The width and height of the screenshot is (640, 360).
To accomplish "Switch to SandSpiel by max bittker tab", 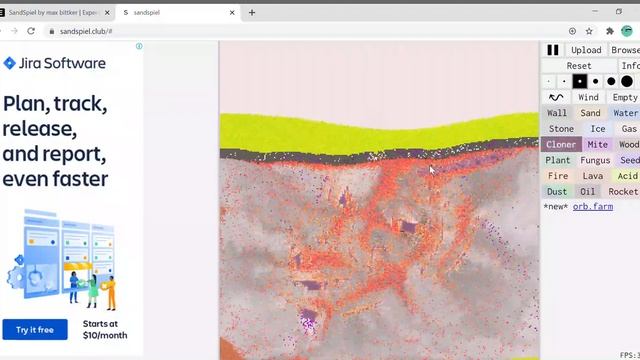I will pos(53,13).
